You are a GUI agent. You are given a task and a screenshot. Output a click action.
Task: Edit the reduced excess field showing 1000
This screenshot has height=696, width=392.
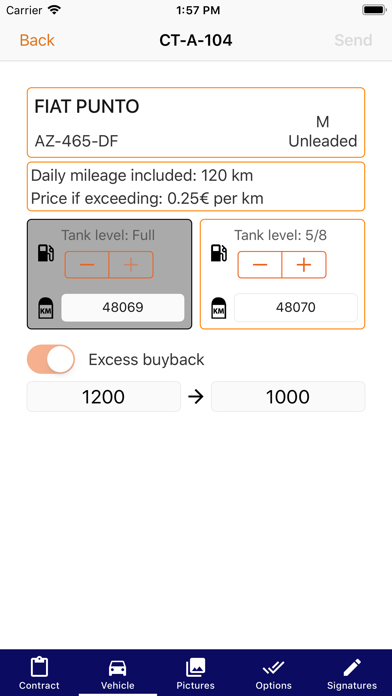click(x=288, y=396)
